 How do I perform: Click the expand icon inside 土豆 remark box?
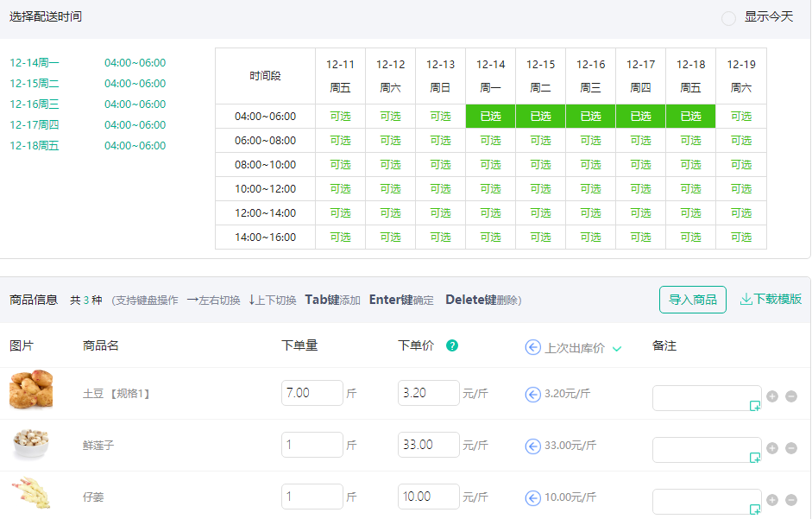coord(755,406)
